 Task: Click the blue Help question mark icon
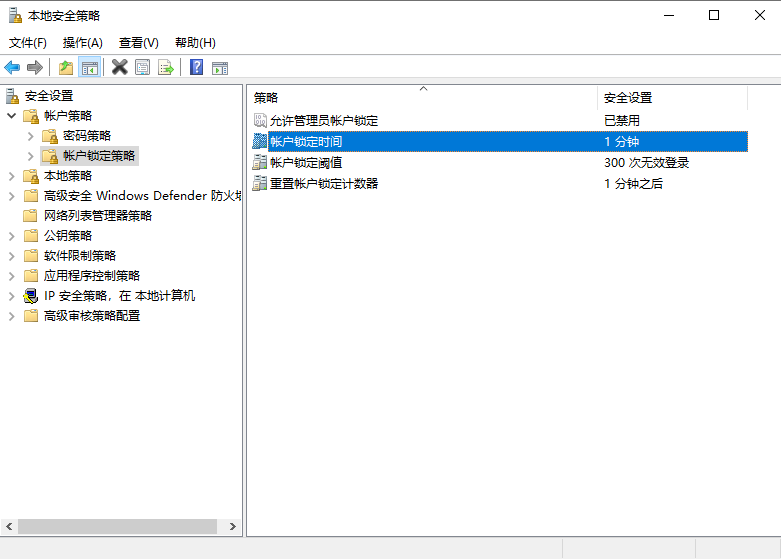197,67
